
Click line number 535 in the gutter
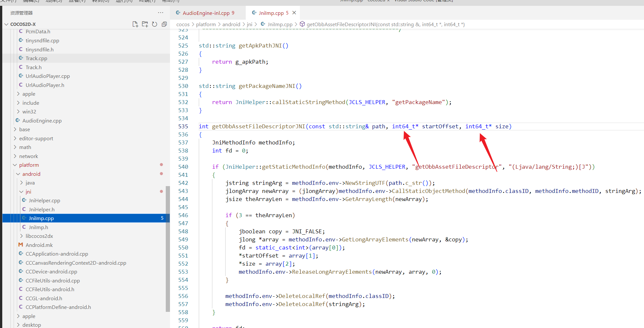pyautogui.click(x=183, y=126)
